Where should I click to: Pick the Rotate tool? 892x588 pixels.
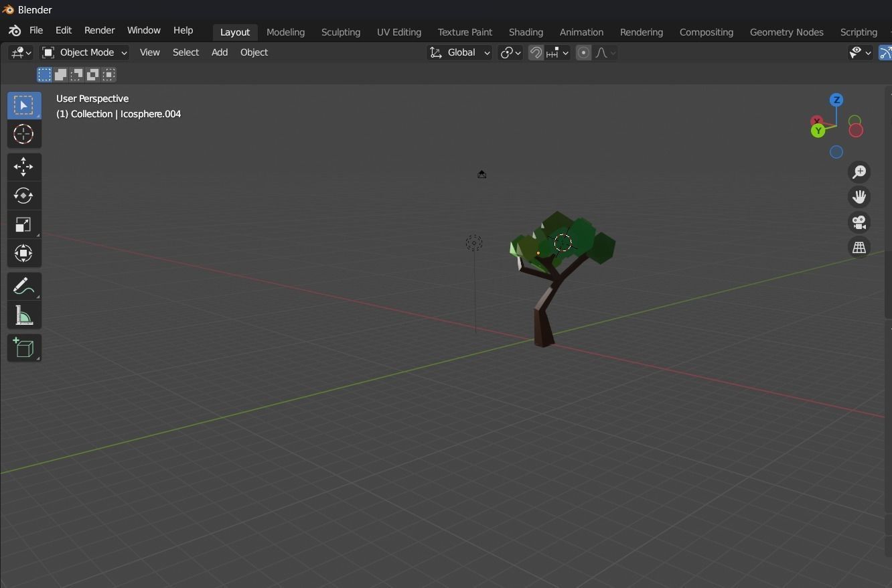point(24,196)
